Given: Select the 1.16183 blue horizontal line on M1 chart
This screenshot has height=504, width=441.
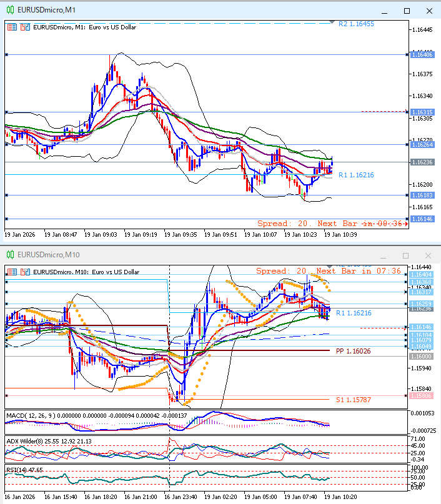Looking at the screenshot, I should click(x=187, y=195).
